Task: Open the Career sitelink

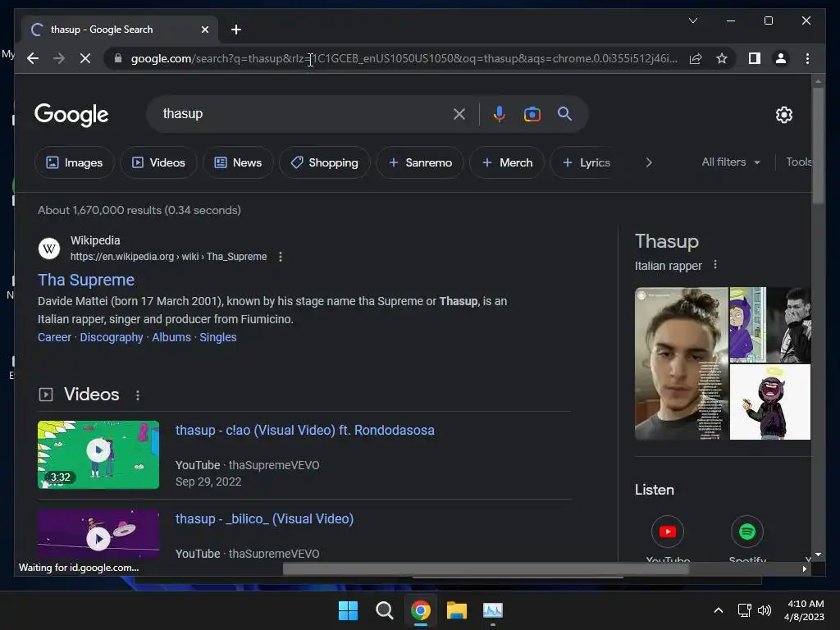Action: (54, 337)
